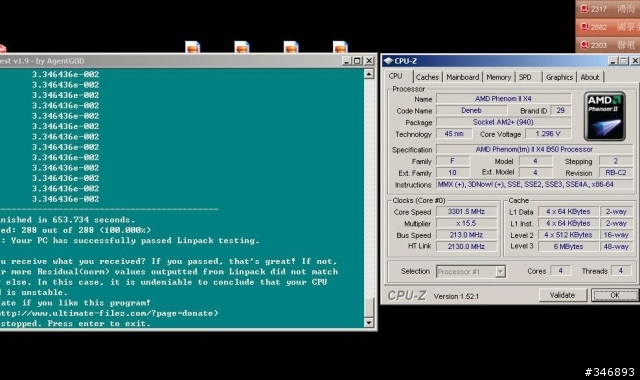The width and height of the screenshot is (640, 380).
Task: Click the Code Name value 'Deneb'
Action: 471,111
